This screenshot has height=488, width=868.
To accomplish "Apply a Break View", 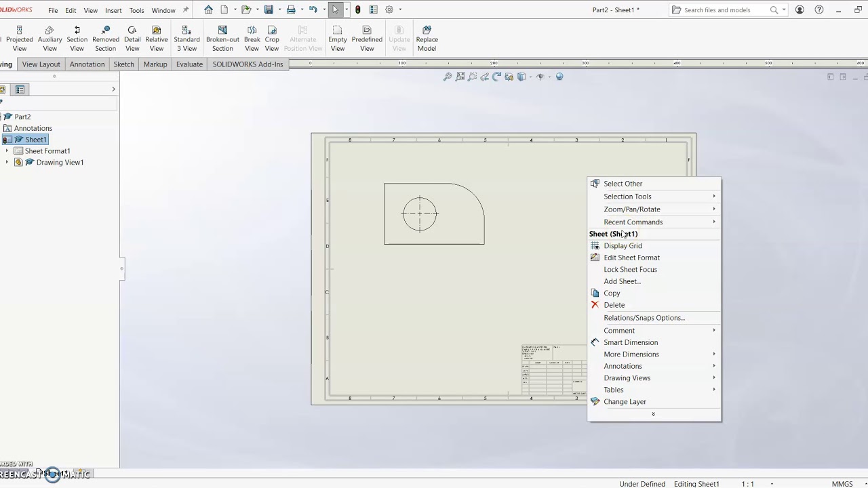I will pyautogui.click(x=252, y=39).
